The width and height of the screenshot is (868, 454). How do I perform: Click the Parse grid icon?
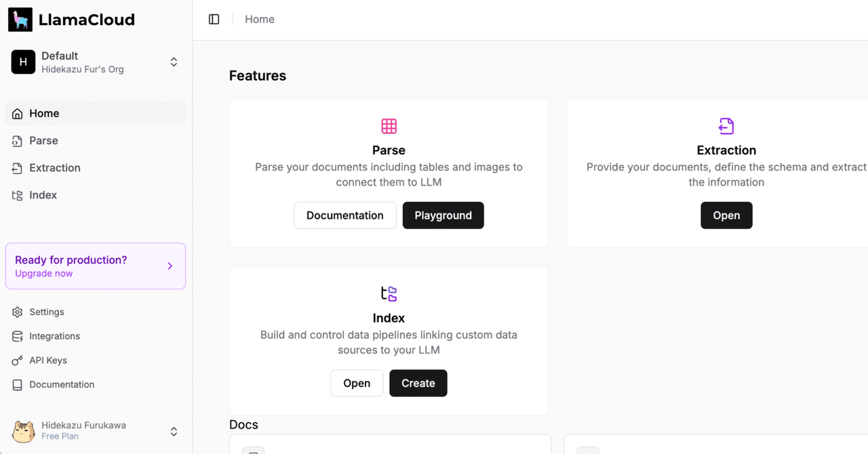pyautogui.click(x=389, y=126)
